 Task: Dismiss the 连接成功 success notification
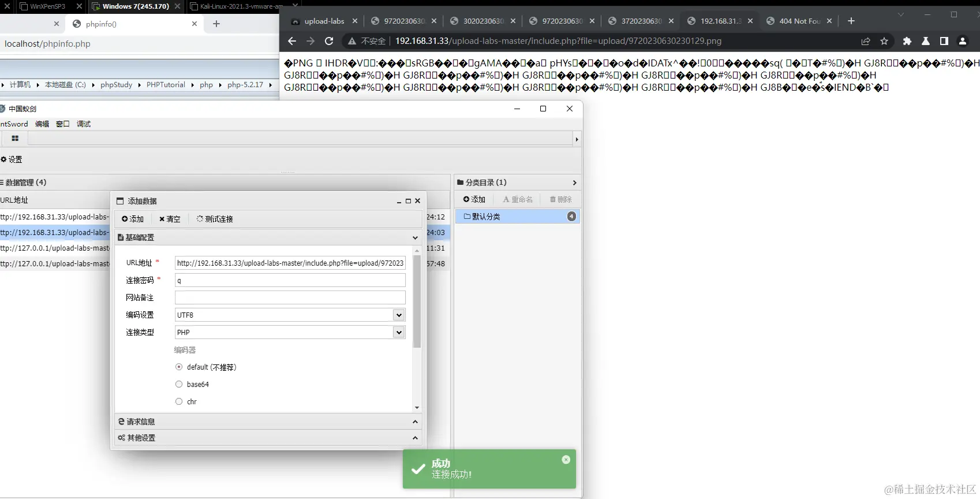pyautogui.click(x=566, y=460)
